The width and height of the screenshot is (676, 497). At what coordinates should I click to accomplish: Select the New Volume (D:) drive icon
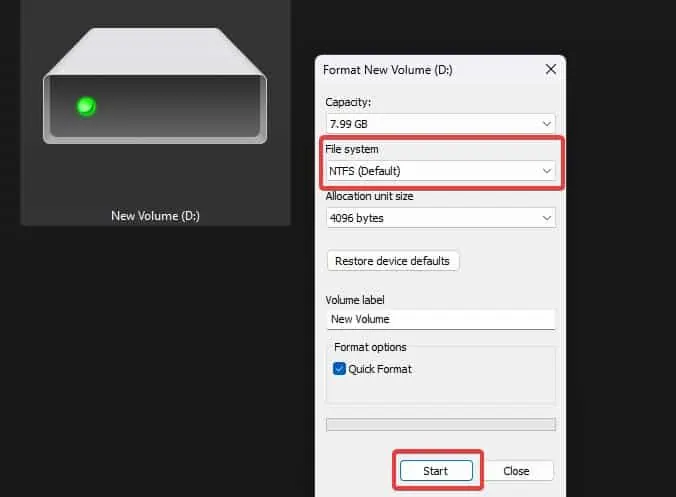tap(155, 86)
